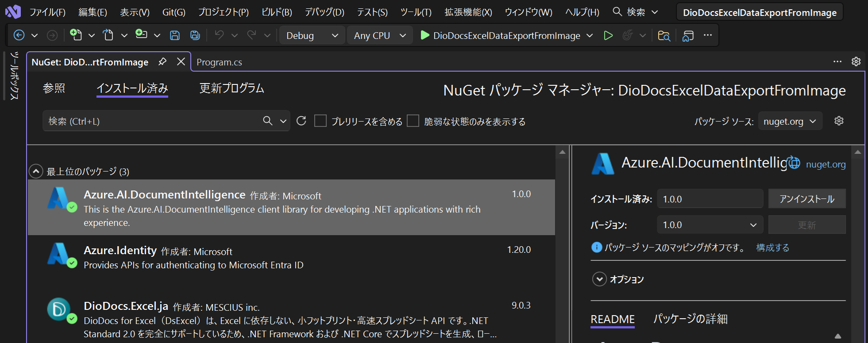Click the Uninstall button
This screenshot has height=343, width=868.
[806, 199]
